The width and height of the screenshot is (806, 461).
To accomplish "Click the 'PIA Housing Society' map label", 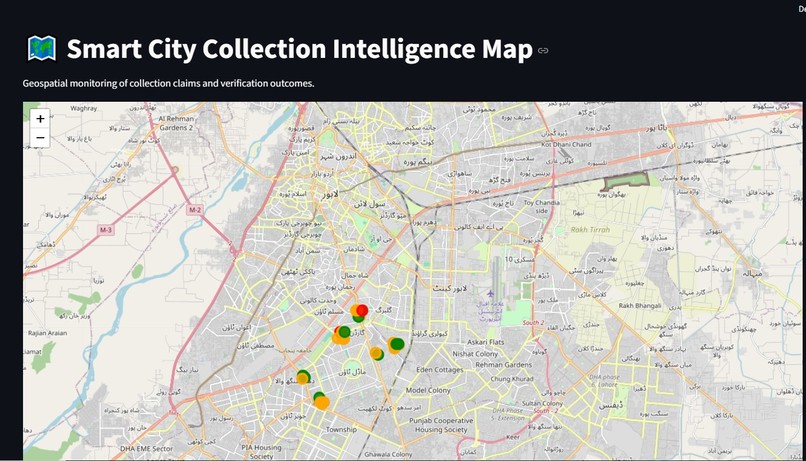I will pyautogui.click(x=261, y=452).
